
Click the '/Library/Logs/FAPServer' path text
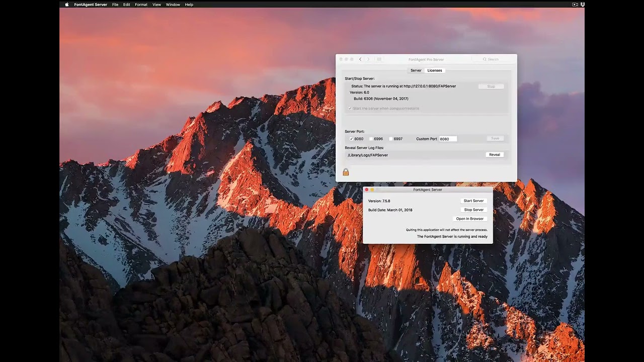point(368,155)
